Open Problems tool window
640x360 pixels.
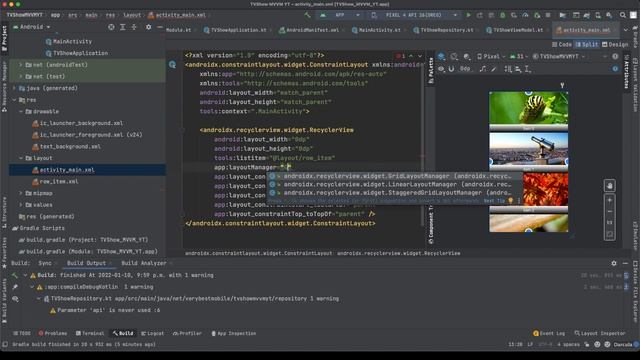[53, 333]
